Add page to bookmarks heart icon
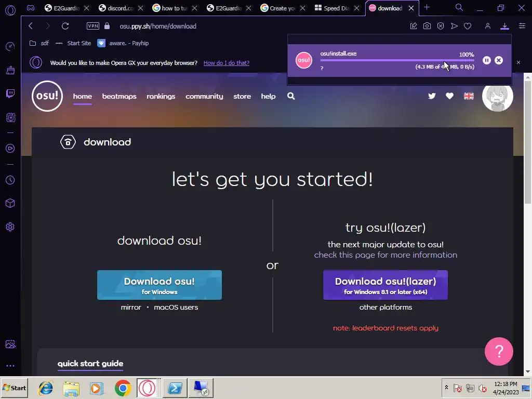Image resolution: width=532 pixels, height=399 pixels. (468, 26)
